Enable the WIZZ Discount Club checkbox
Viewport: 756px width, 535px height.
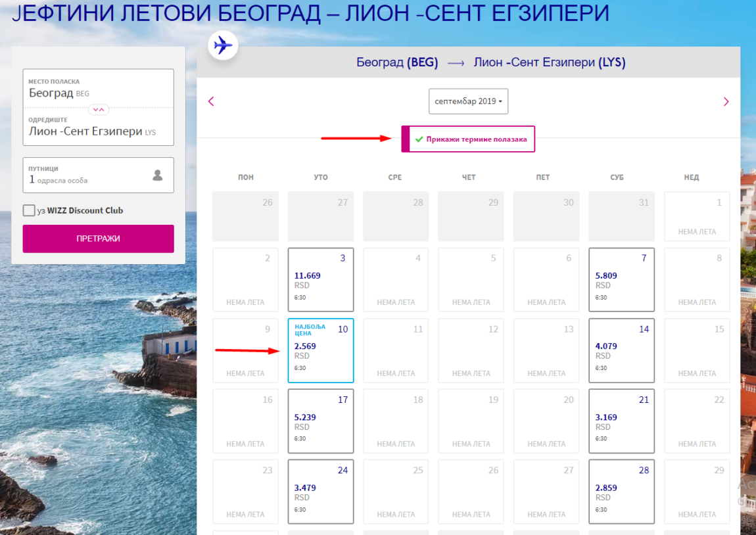point(29,210)
